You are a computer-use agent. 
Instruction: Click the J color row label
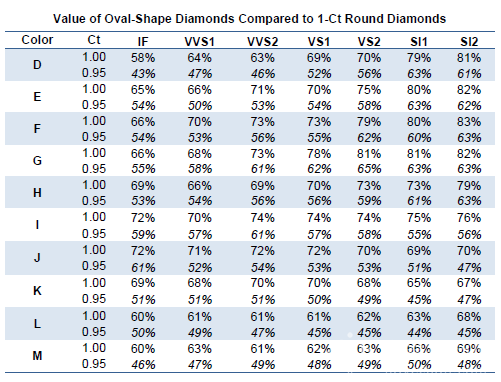click(x=37, y=257)
